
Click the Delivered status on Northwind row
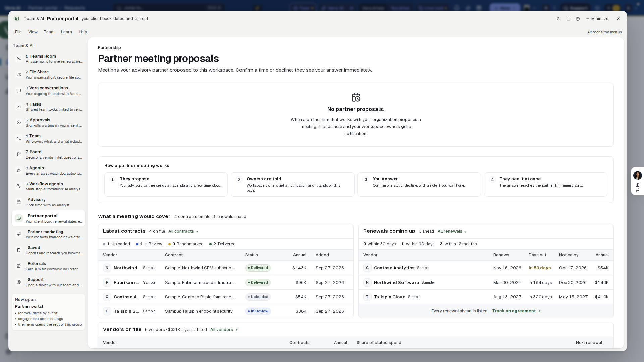258,268
